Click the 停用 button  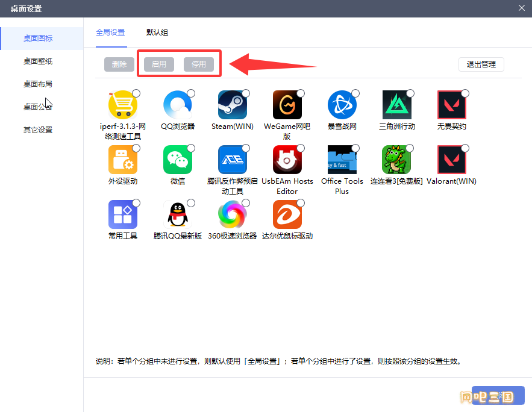point(199,64)
